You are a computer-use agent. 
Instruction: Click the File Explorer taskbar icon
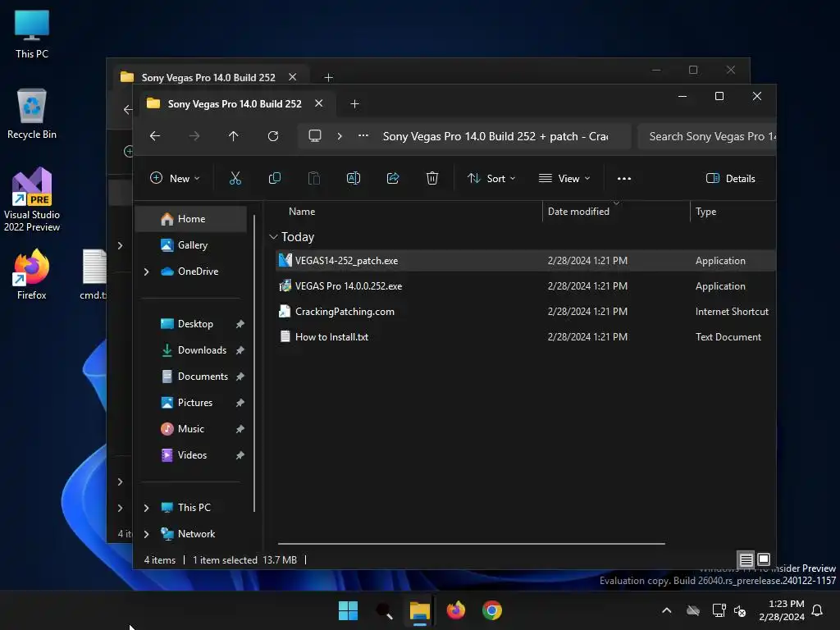[420, 610]
